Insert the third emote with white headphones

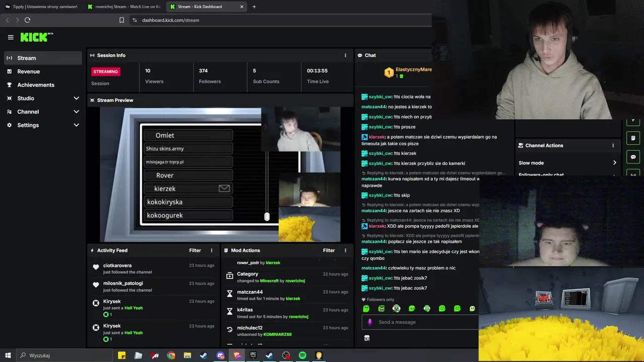[x=396, y=309]
